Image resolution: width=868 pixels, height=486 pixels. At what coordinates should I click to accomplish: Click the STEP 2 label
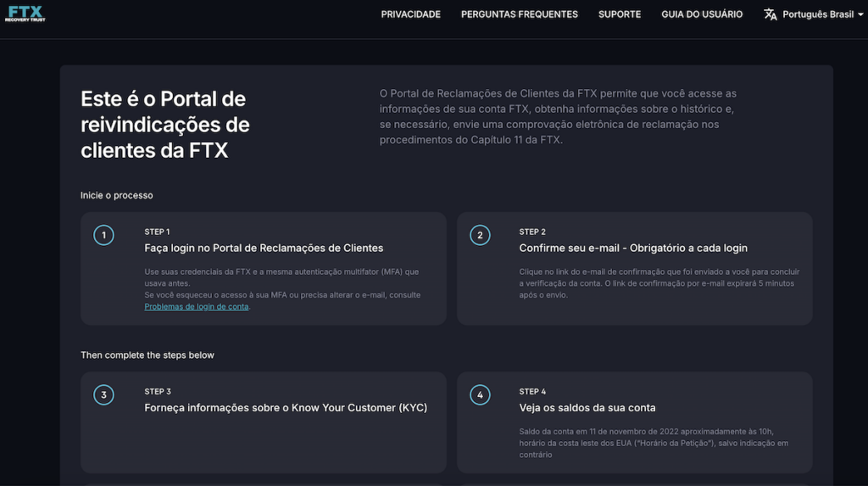tap(532, 232)
